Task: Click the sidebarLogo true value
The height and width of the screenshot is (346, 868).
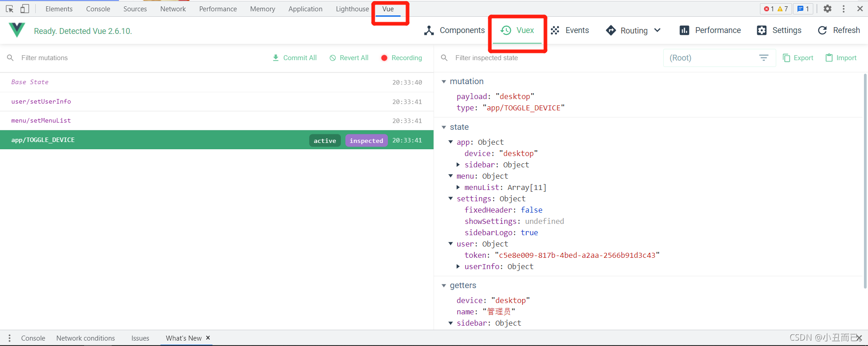Action: 529,232
